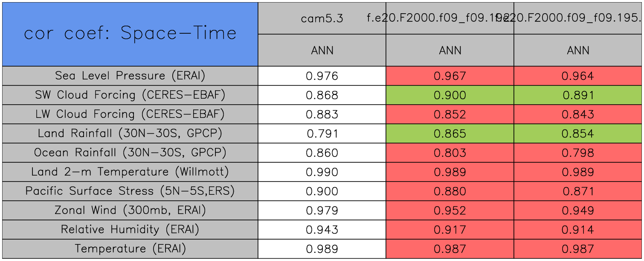This screenshot has height=261, width=644.
Task: Select the Zonal Wind (300mb, ERAI) label
Action: click(x=130, y=211)
